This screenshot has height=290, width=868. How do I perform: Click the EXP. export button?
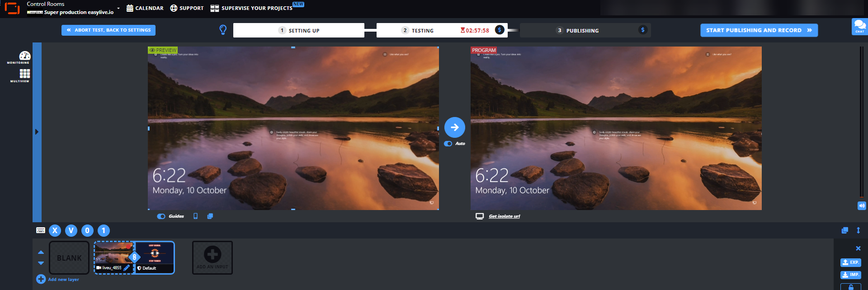pyautogui.click(x=851, y=262)
